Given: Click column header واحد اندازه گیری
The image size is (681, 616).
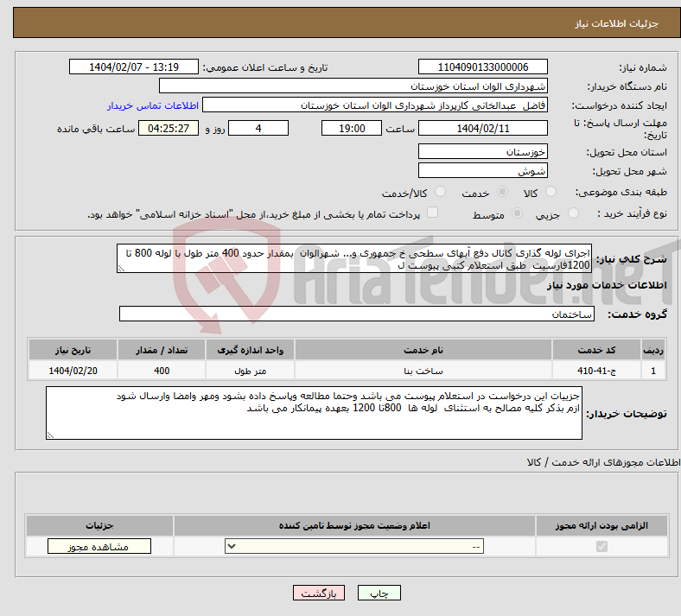Looking at the screenshot, I should [x=250, y=350].
